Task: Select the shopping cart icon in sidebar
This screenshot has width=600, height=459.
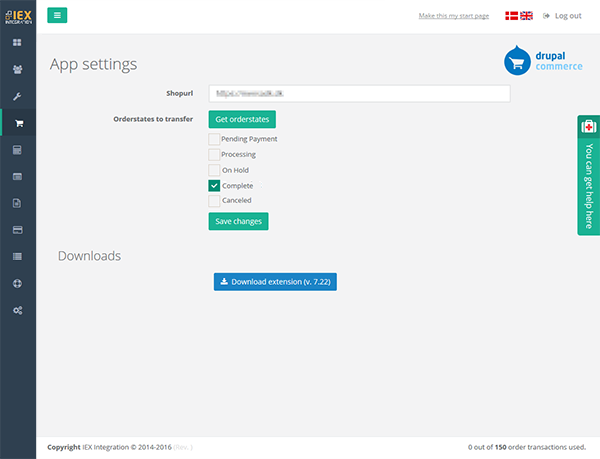Action: coord(17,123)
